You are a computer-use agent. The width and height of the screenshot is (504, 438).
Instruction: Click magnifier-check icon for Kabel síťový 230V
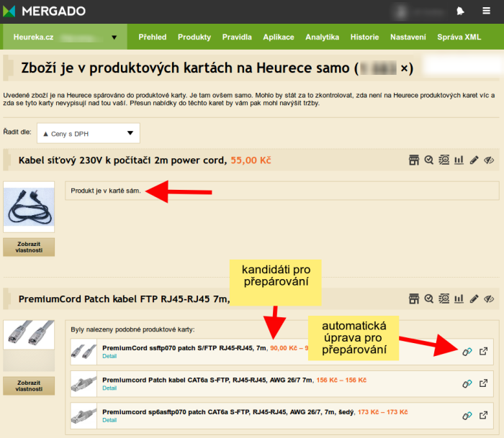[429, 160]
